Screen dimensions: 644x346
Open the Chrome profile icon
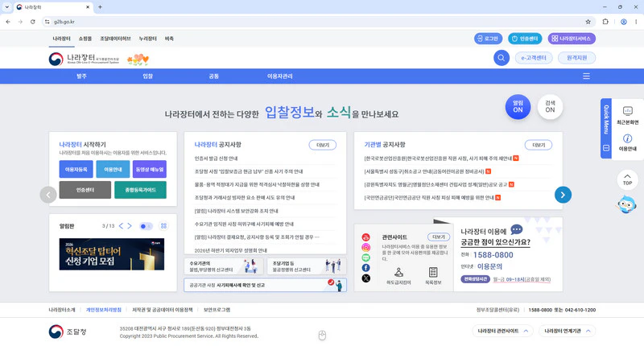623,22
